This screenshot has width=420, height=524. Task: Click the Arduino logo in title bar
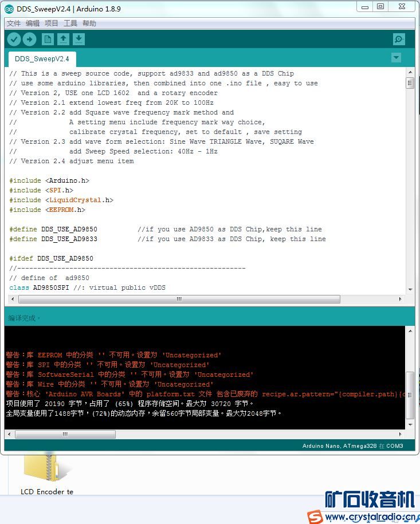click(9, 9)
